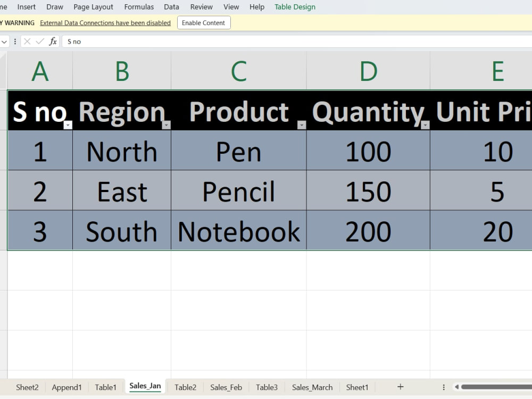Click the horizontal scrollbar left arrow
532x399 pixels.
pos(456,387)
